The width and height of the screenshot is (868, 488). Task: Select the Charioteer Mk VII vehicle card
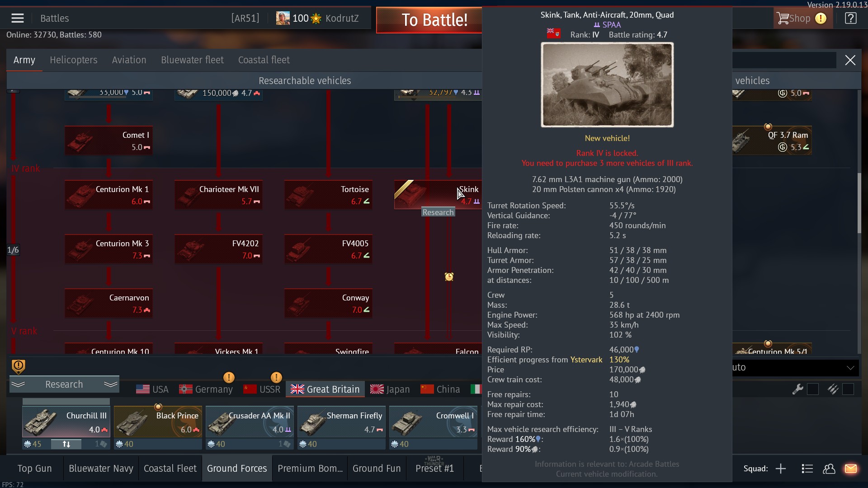coord(218,195)
